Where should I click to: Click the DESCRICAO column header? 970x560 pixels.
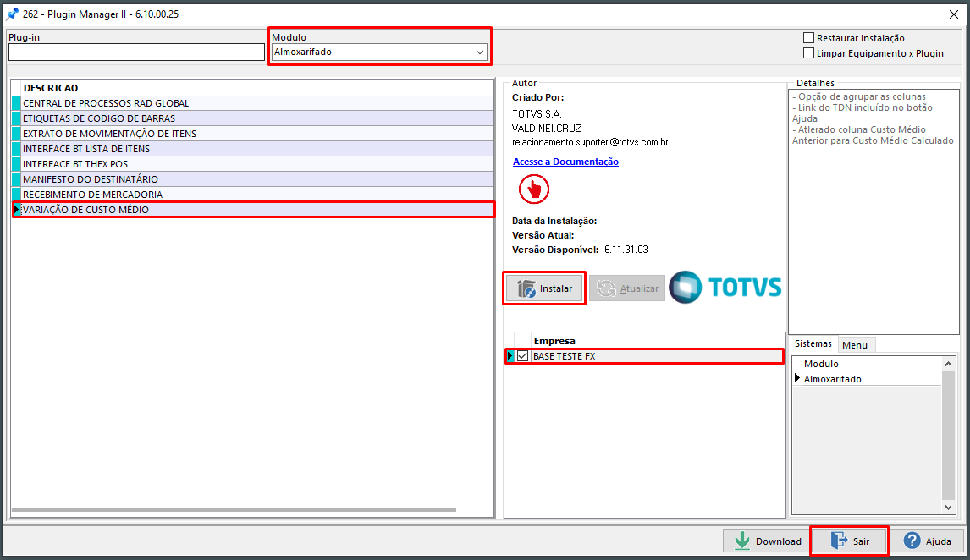(257, 88)
